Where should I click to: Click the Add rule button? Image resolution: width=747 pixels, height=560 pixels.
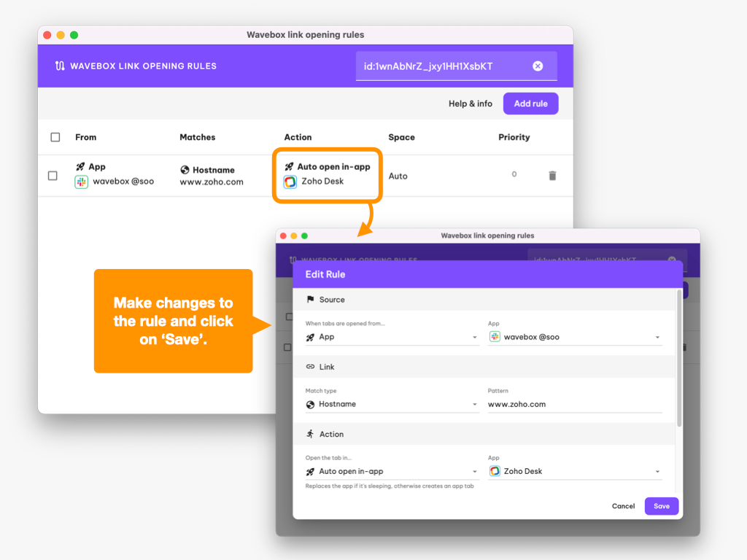tap(531, 104)
